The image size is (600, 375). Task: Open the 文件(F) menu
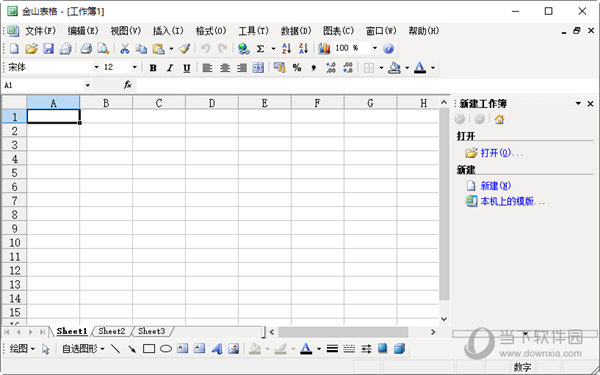pyautogui.click(x=41, y=31)
